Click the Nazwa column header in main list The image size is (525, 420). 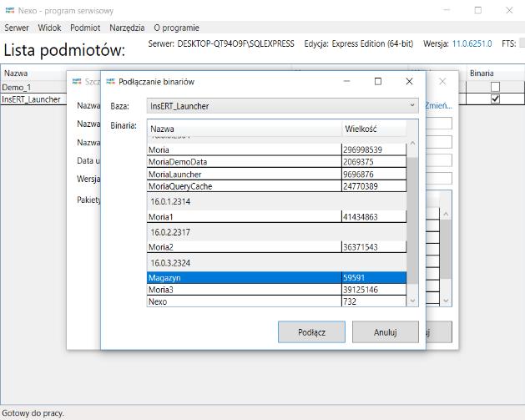tap(16, 73)
